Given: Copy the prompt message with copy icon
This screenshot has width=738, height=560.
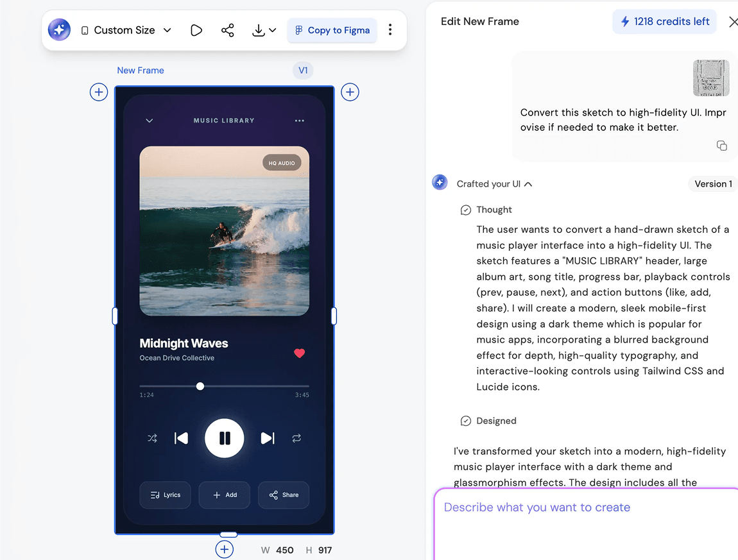Looking at the screenshot, I should 722,146.
